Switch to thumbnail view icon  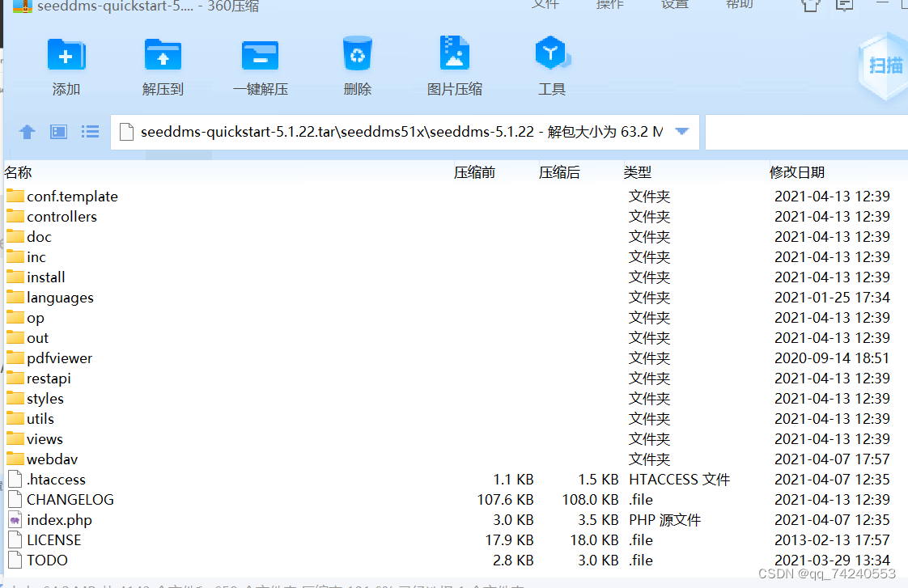pos(58,132)
